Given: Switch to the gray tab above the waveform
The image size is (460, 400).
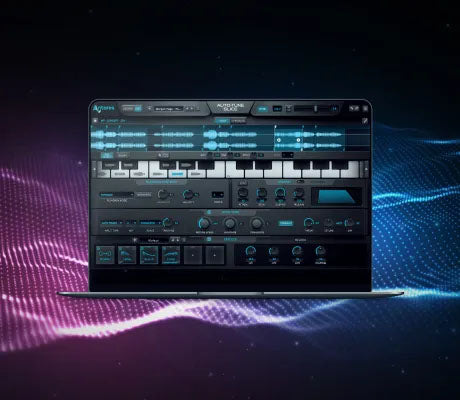Looking at the screenshot, I should tap(238, 121).
